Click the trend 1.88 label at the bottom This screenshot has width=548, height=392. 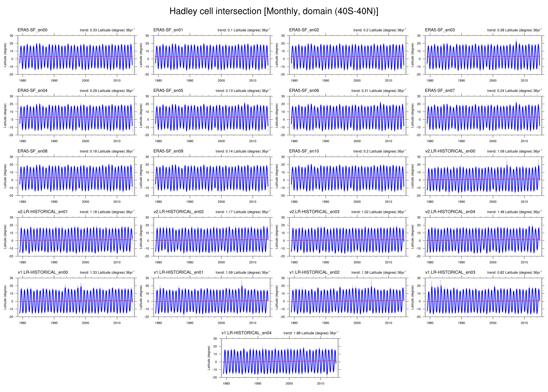311,333
